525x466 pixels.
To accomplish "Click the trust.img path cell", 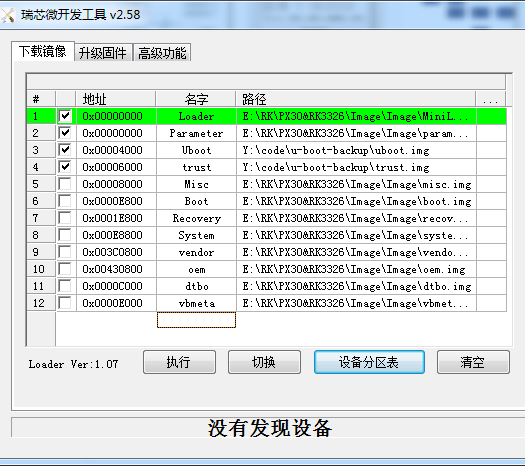I will coord(356,167).
